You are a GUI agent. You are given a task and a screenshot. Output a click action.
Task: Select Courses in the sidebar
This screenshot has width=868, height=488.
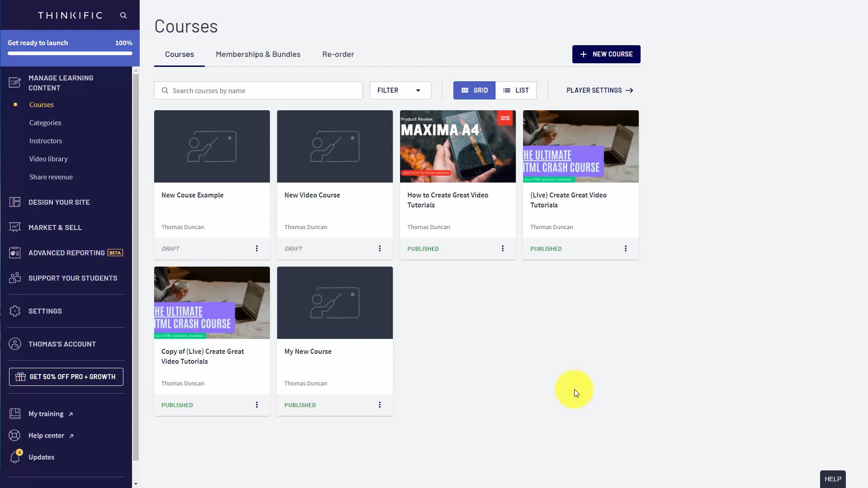(x=42, y=104)
